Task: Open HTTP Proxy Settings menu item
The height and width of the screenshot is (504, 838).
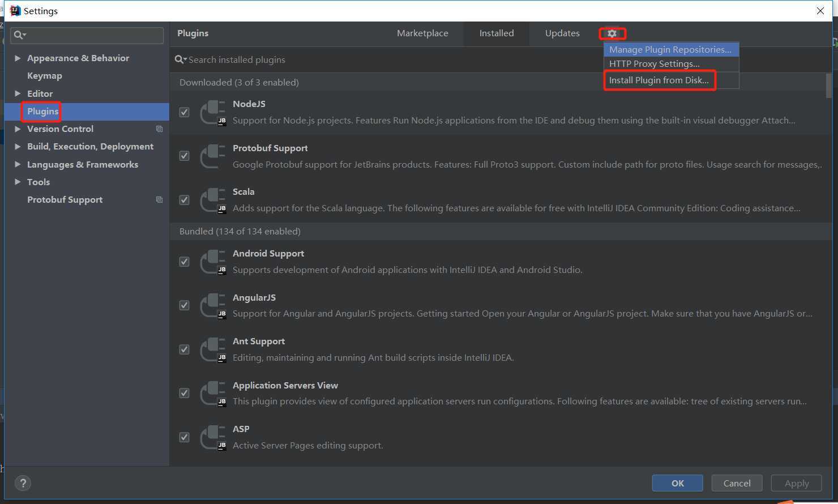Action: tap(671, 64)
